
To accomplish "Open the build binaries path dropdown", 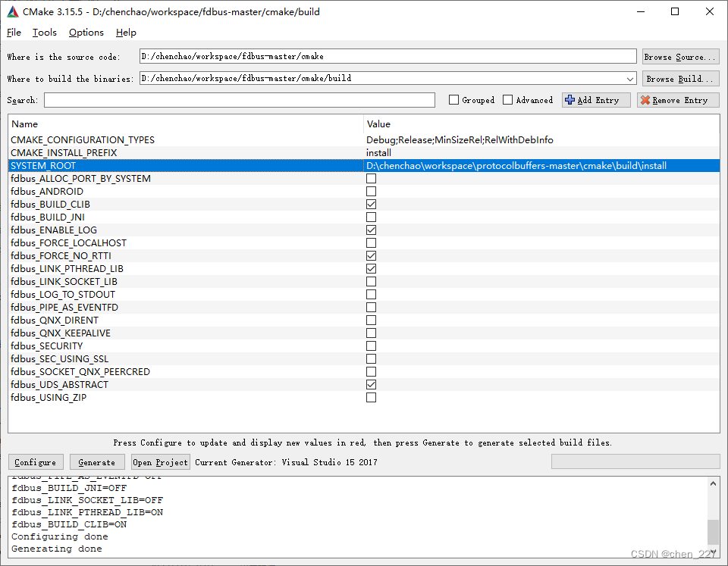I will coord(630,78).
